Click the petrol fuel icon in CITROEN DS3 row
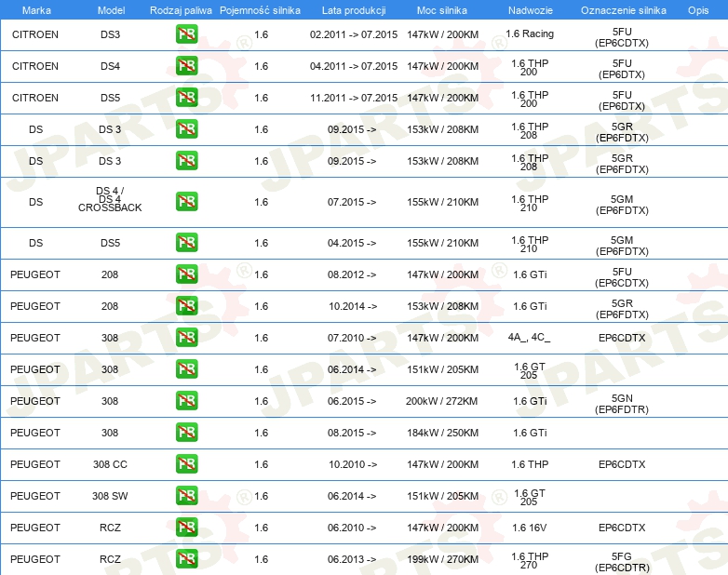Screen dimensions: 728x575 click(186, 34)
